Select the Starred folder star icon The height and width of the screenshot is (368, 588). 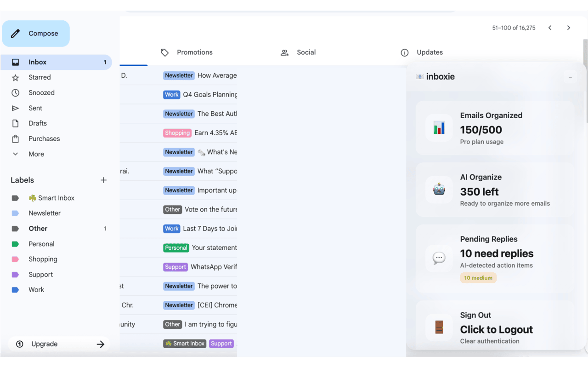16,77
